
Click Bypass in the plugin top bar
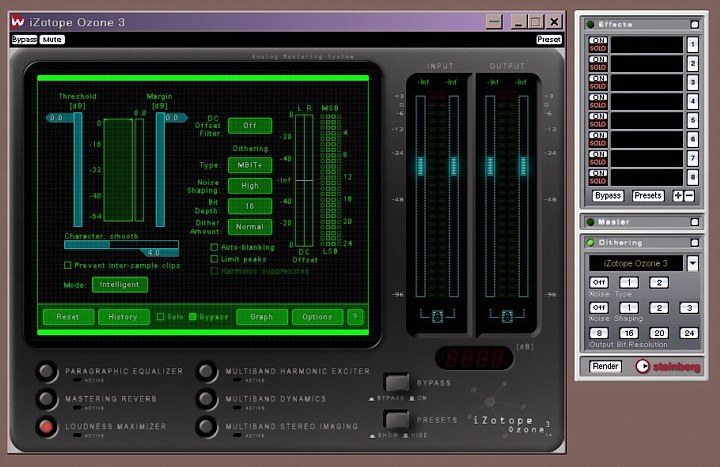[x=24, y=39]
